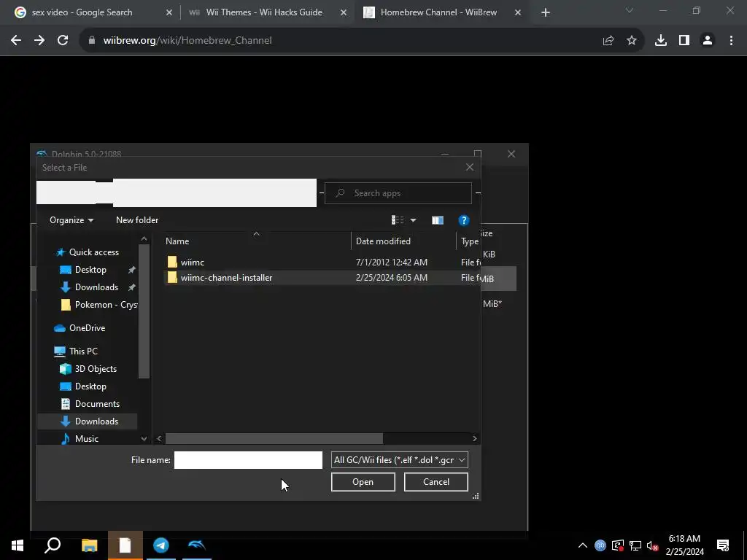Change view using the view layout icon
The image size is (747, 560).
(398, 220)
